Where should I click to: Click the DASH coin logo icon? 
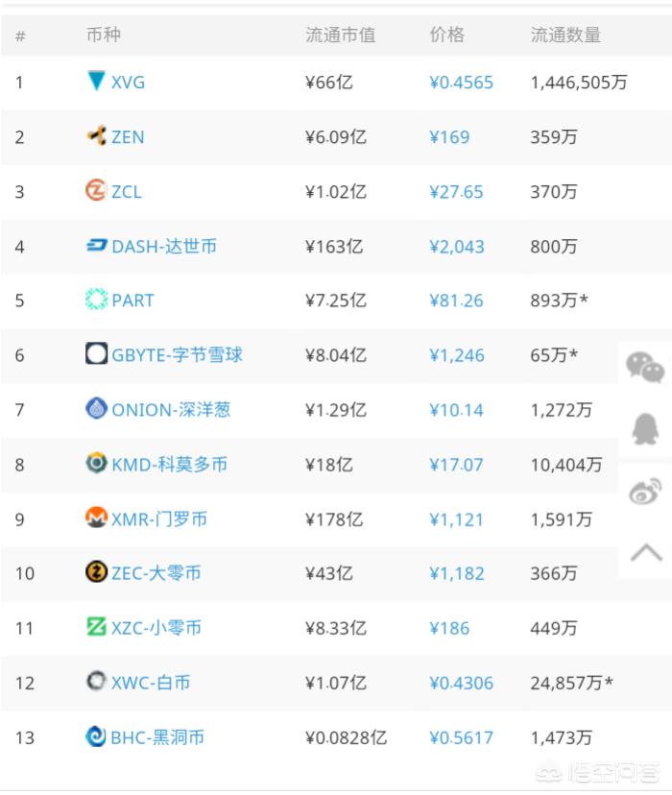[x=96, y=246]
